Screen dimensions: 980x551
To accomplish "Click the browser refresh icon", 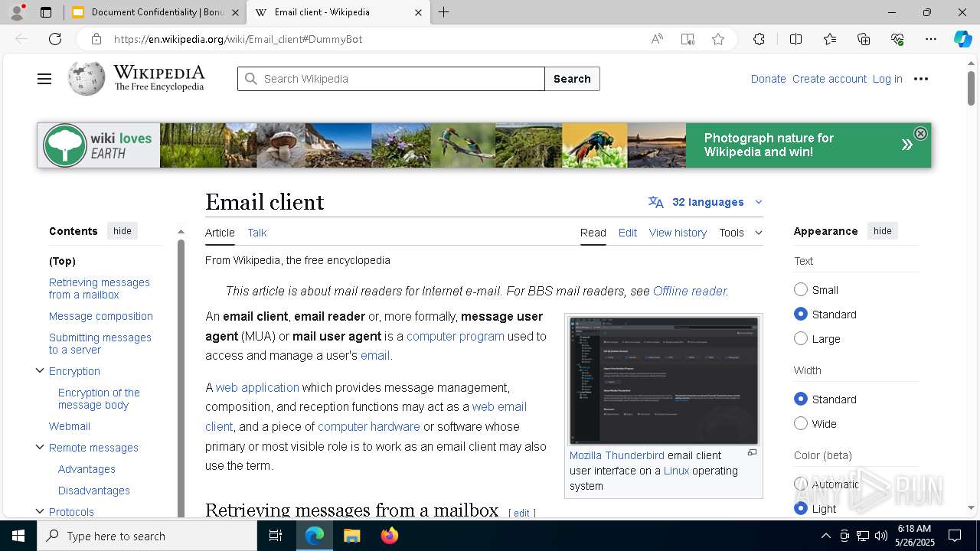I will tap(55, 39).
